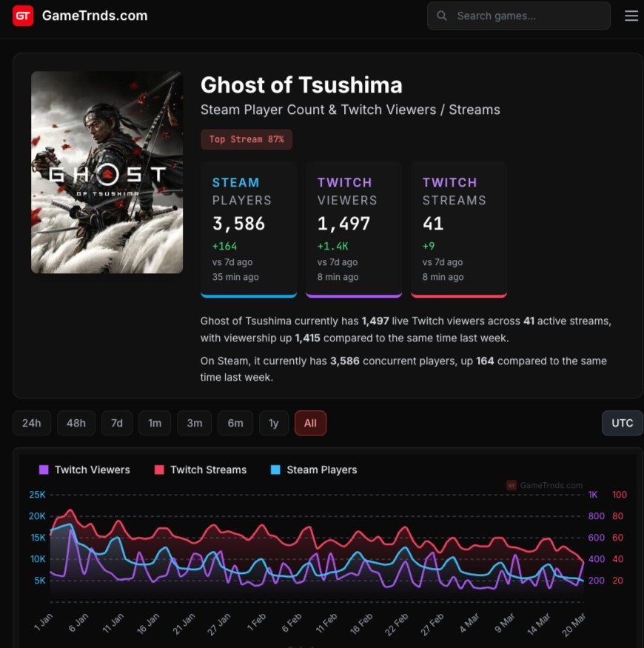Viewport: 644px width, 648px height.
Task: Click the Top Stream 87% badge
Action: [x=246, y=139]
